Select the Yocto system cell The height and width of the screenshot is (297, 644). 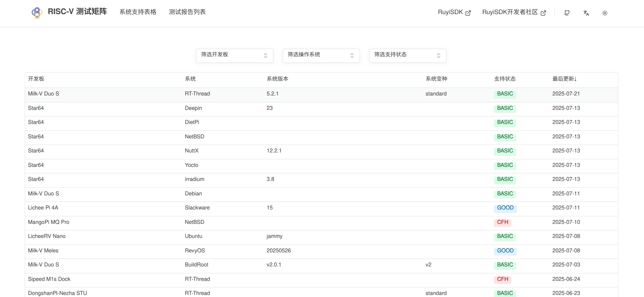click(x=191, y=165)
